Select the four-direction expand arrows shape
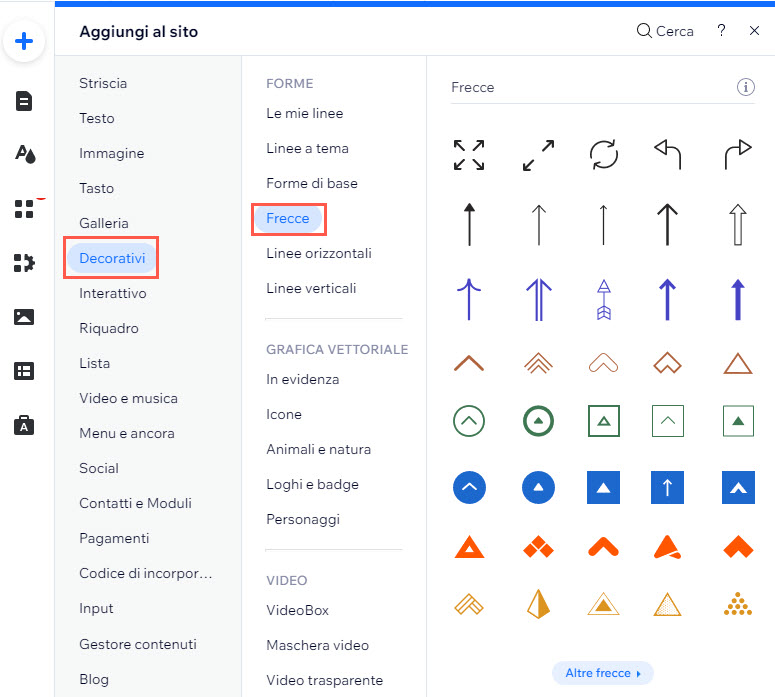 pos(469,155)
